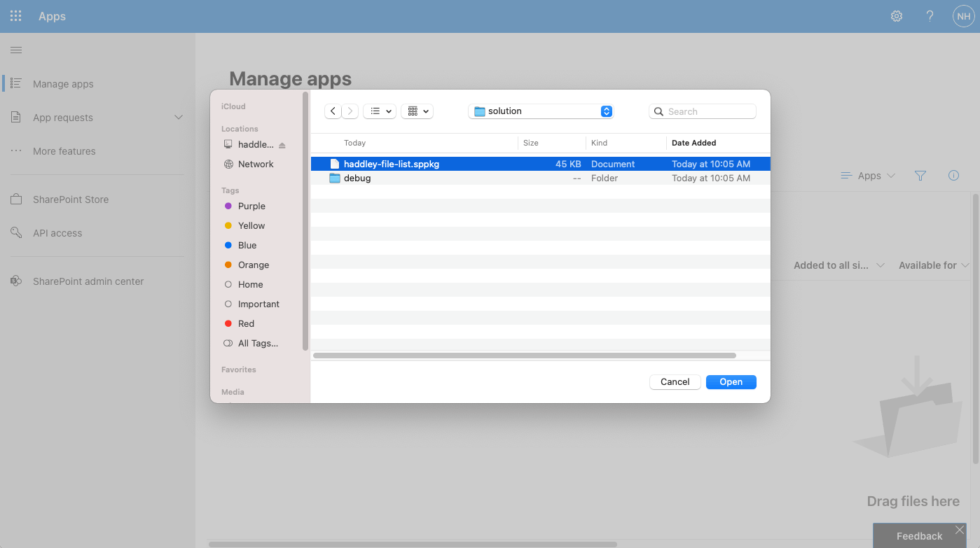Collapse navigation with the hamburger icon

(x=16, y=50)
